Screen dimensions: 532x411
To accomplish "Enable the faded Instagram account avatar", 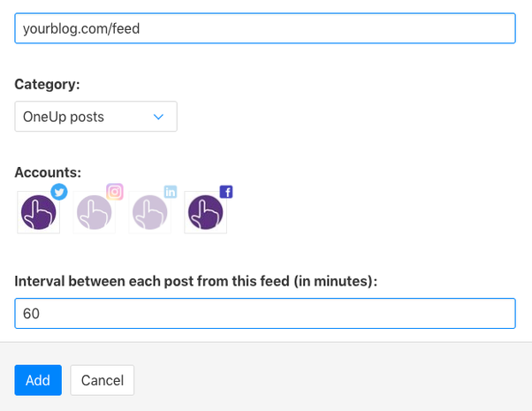I will tap(94, 213).
